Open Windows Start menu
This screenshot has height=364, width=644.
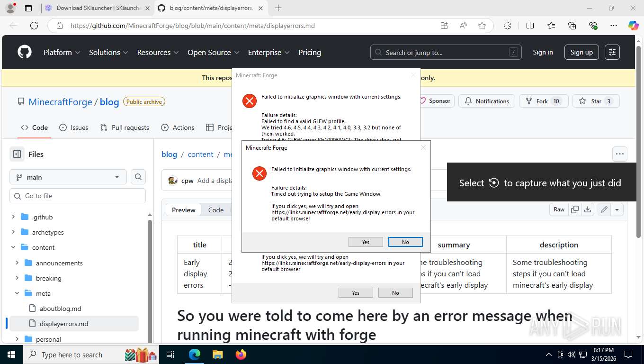(x=11, y=355)
